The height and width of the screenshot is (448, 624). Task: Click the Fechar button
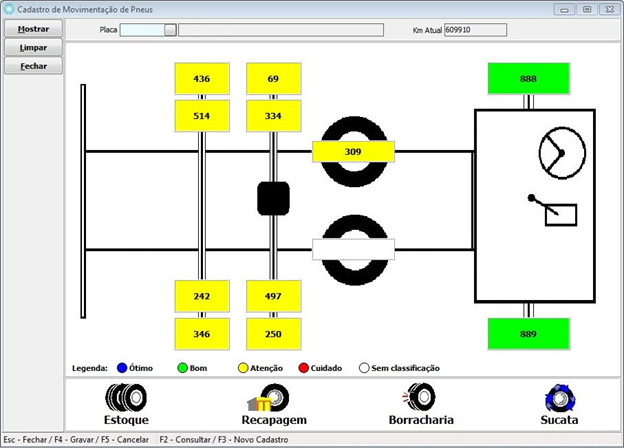point(34,66)
